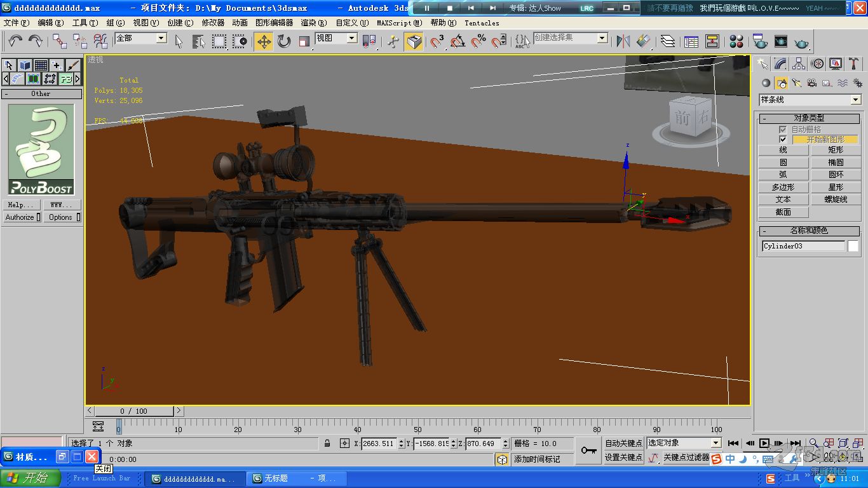Click the 矩形 rectangle shape button
This screenshot has width=868, height=488.
click(x=836, y=150)
